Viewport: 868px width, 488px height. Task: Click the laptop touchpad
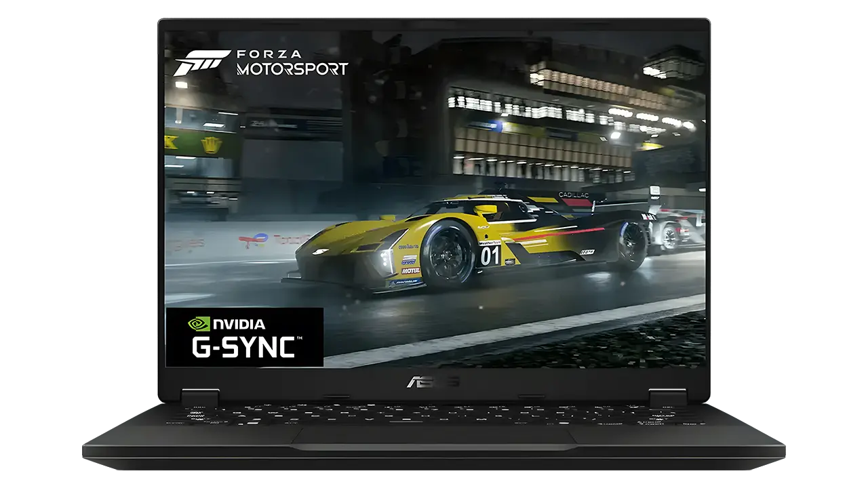pyautogui.click(x=434, y=436)
